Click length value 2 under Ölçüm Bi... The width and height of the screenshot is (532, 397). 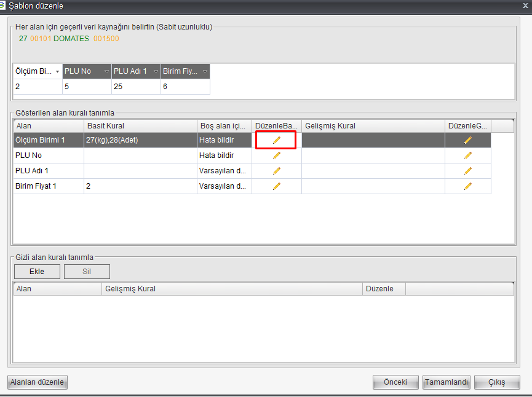(38, 87)
